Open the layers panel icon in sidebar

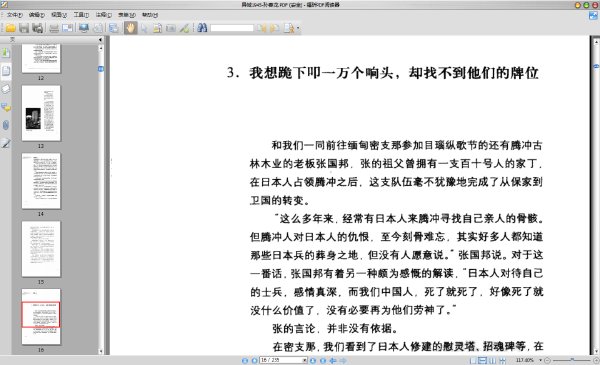coord(6,89)
